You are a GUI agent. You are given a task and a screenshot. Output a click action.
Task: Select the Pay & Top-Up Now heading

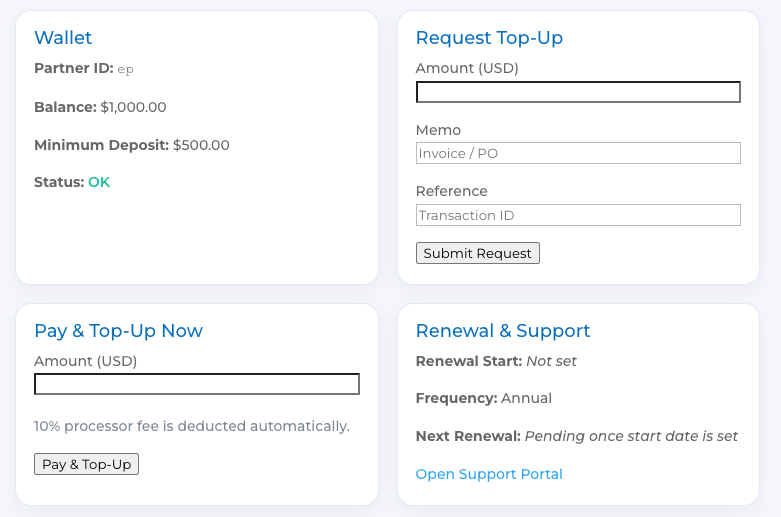(x=118, y=331)
